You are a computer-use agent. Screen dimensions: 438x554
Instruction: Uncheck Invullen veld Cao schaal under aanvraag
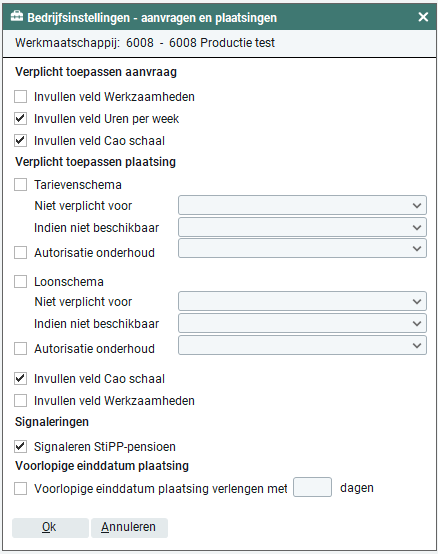pyautogui.click(x=20, y=141)
